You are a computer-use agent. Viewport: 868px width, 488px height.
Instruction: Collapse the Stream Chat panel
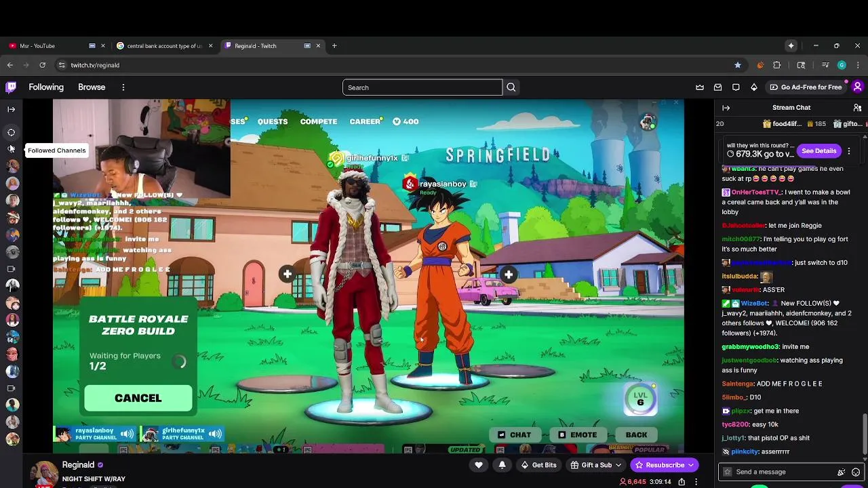[x=726, y=108]
